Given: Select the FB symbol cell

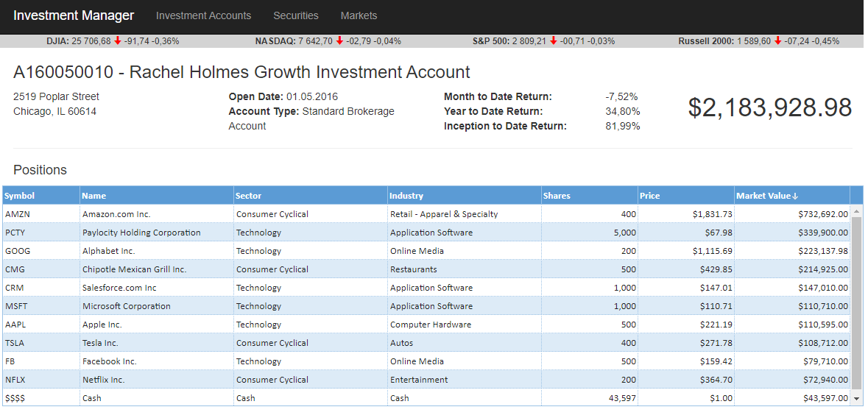Looking at the screenshot, I should [x=41, y=361].
